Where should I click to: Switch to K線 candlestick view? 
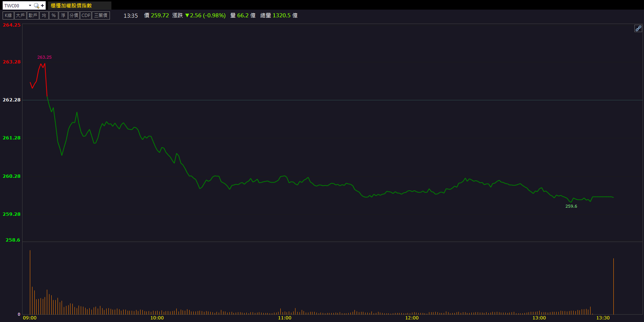8,15
